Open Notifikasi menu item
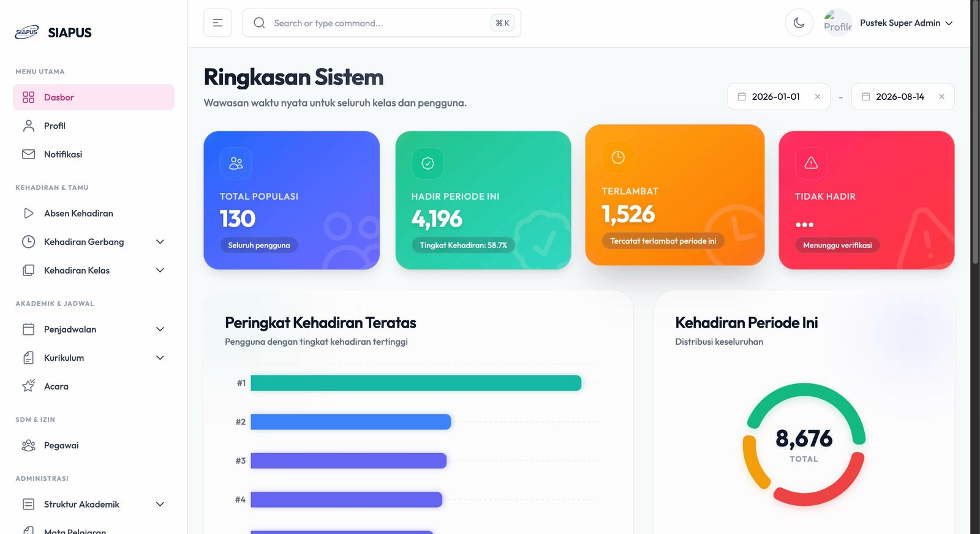The image size is (980, 534). click(x=94, y=154)
